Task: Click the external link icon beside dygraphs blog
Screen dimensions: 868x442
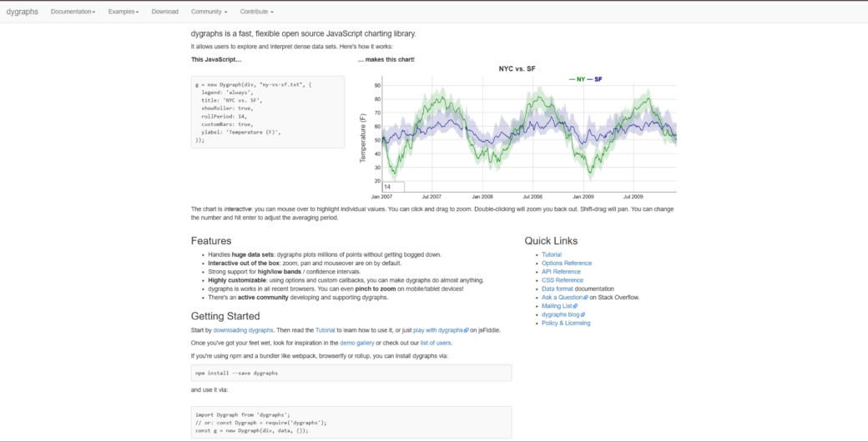Action: click(583, 314)
